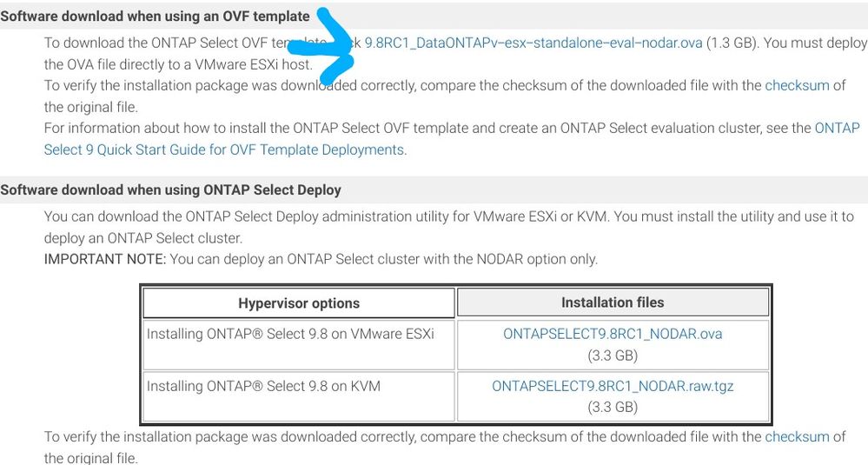This screenshot has width=868, height=465.
Task: Click the 'Hypervisor options' column header
Action: (x=298, y=303)
